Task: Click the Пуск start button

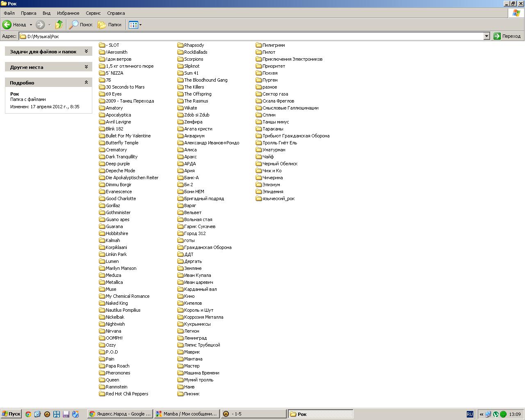Action: click(x=11, y=414)
